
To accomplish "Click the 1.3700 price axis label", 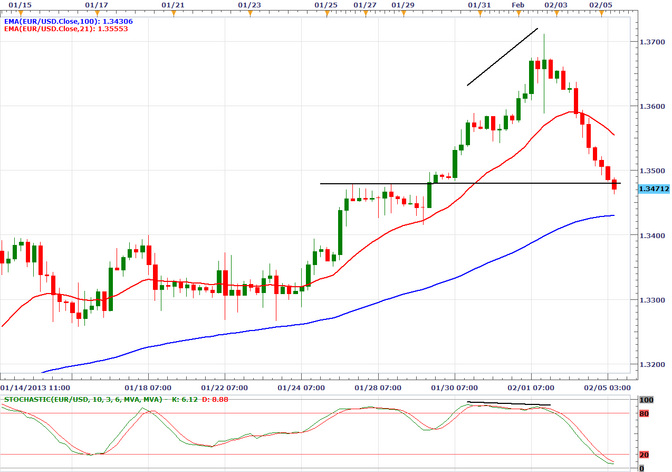I will [652, 42].
